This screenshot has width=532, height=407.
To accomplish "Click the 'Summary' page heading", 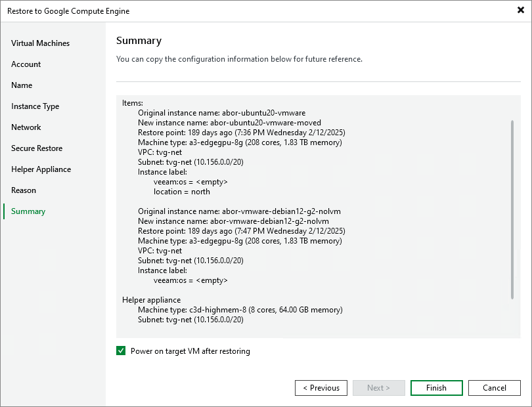I will pos(139,41).
